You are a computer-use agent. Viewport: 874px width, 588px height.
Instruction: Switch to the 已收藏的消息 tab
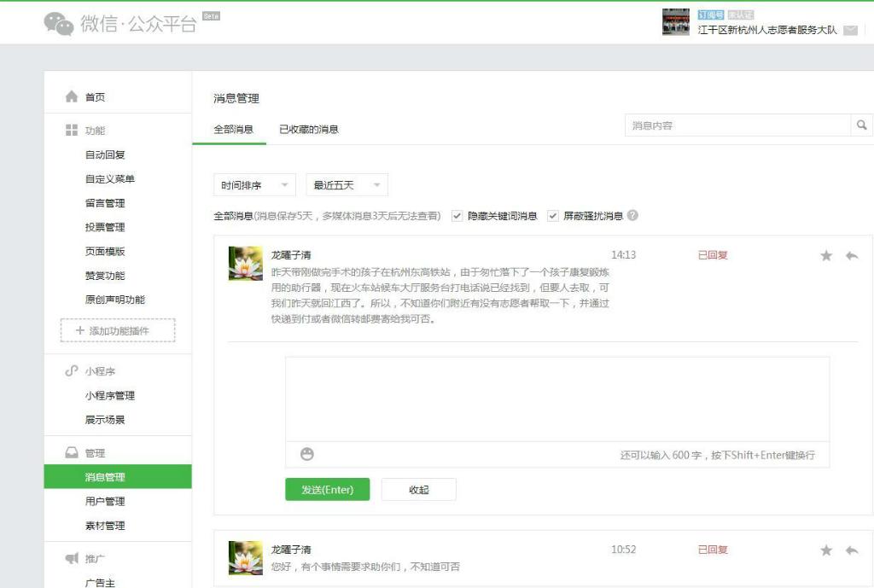coord(309,130)
